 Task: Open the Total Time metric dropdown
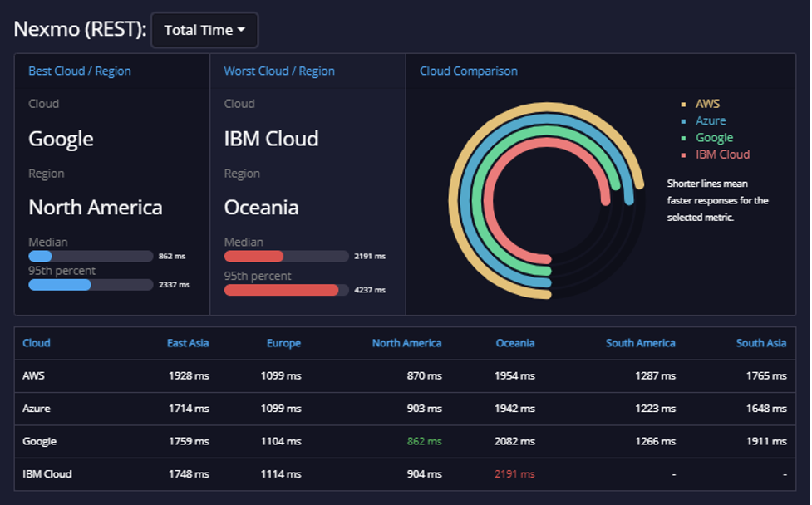204,30
